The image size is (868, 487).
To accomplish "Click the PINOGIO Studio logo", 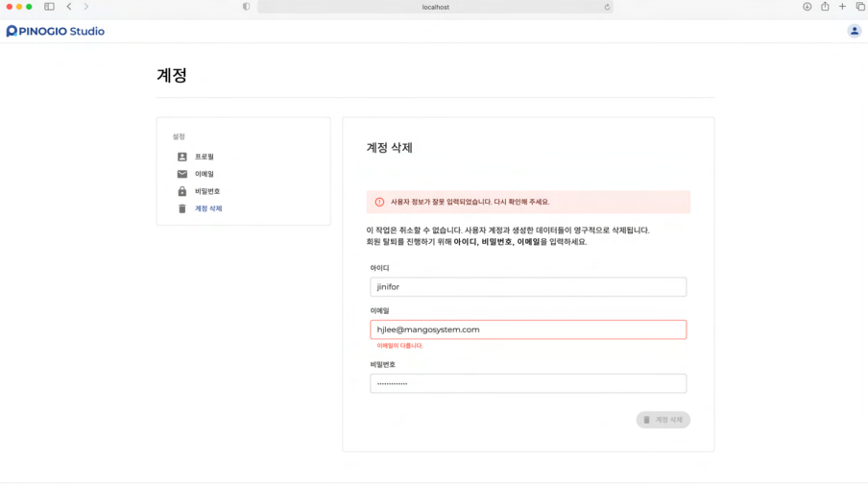I will point(56,31).
